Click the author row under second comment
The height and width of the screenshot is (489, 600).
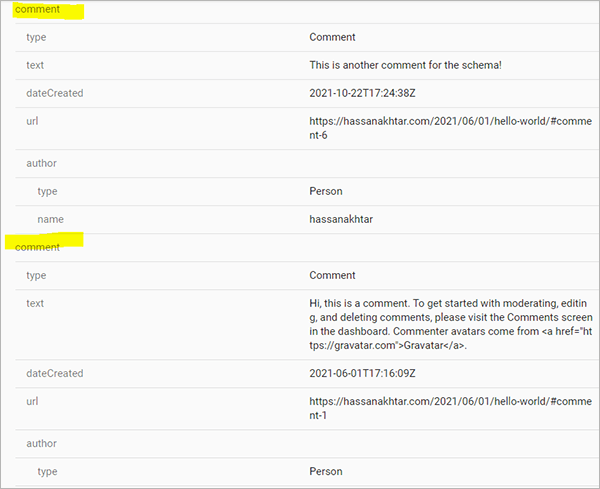[x=41, y=443]
